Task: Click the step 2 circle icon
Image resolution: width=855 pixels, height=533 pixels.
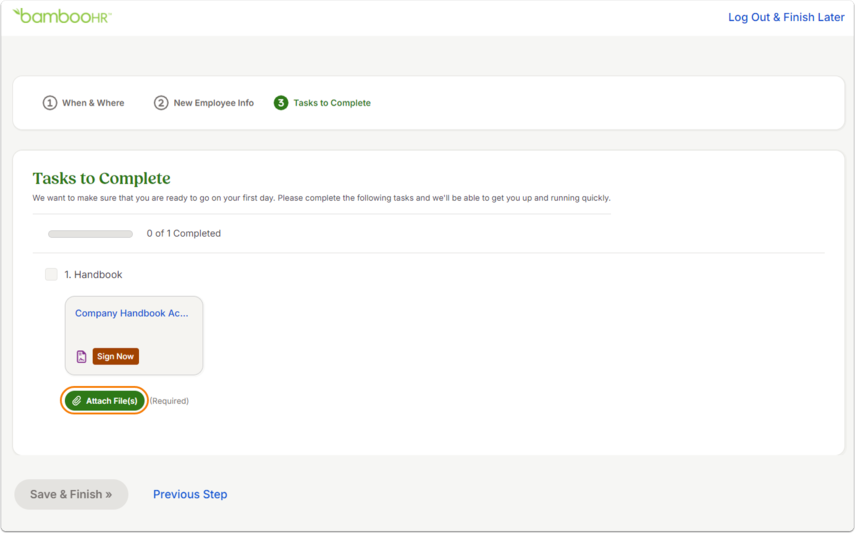Action: tap(161, 103)
